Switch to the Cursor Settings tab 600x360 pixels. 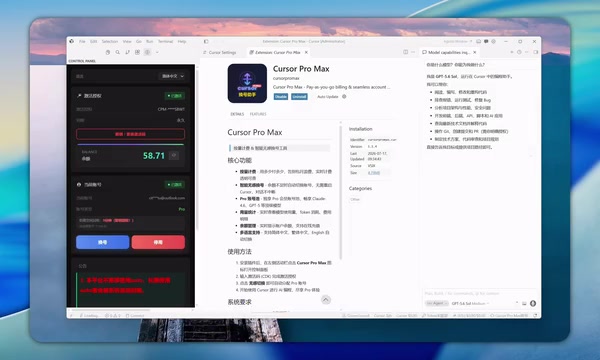point(220,52)
